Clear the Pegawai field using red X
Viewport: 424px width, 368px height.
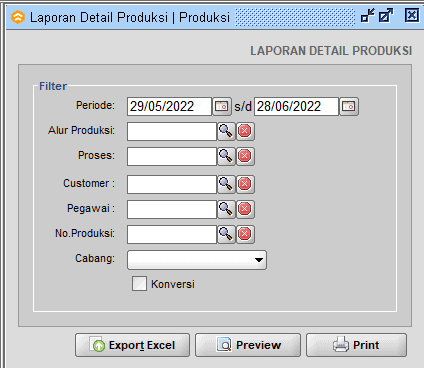tap(245, 209)
